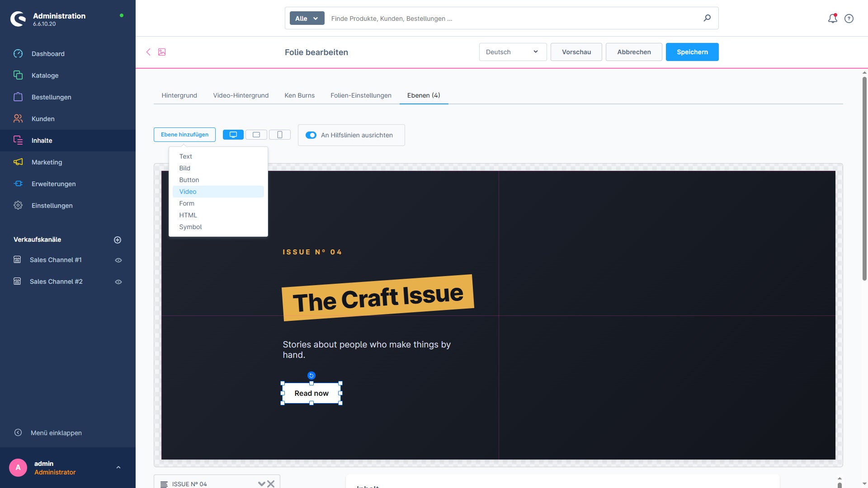Click the Sales Channel #1 storefront icon
This screenshot has height=488, width=868.
coord(17,260)
